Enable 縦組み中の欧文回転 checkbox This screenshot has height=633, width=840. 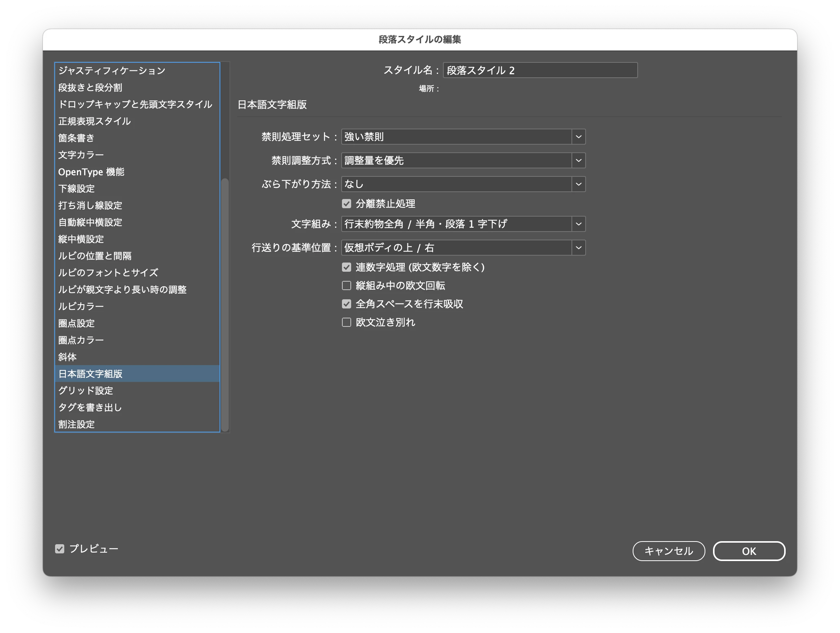point(347,286)
